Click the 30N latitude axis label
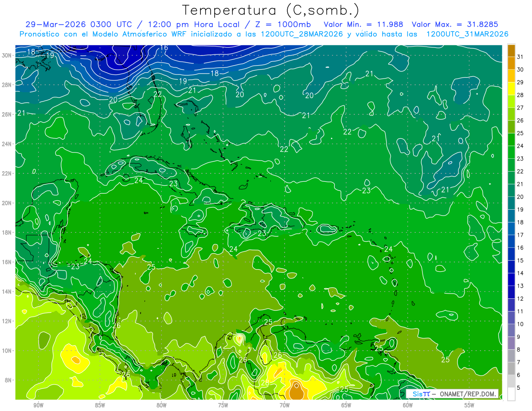 [7, 55]
